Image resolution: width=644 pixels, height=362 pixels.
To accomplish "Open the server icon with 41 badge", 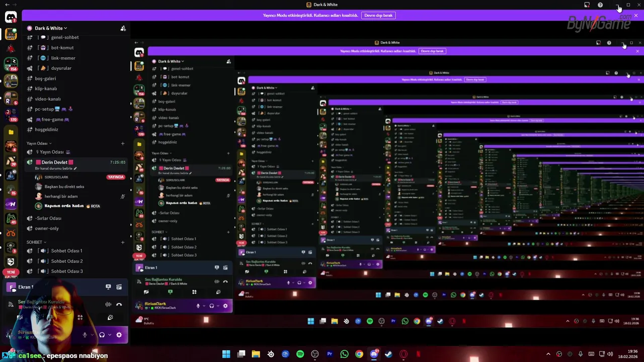I will coord(11,219).
